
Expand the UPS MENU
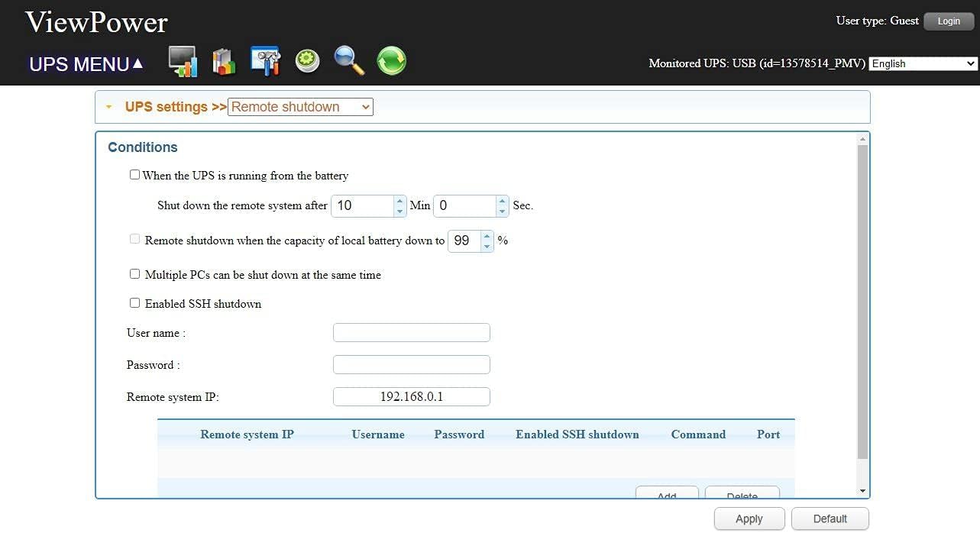[x=86, y=64]
